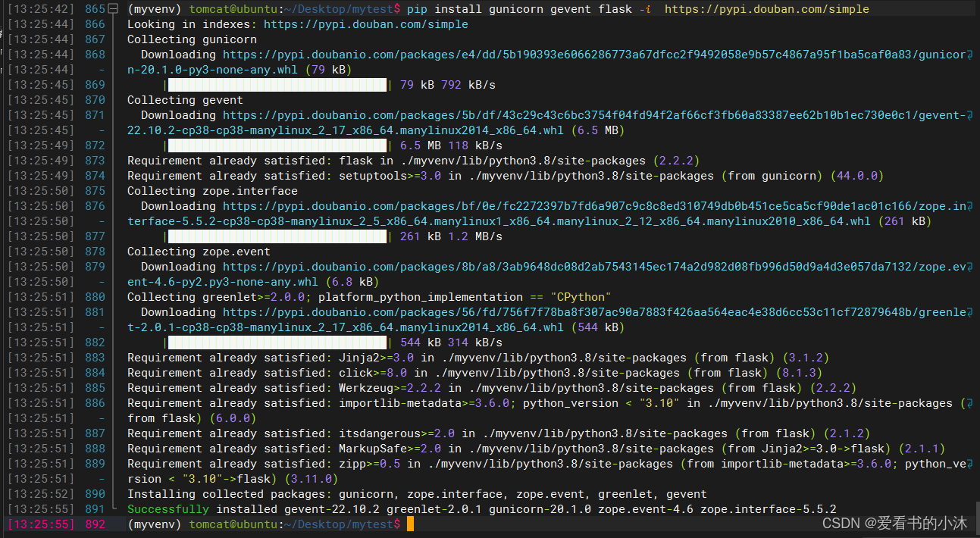980x538 pixels.
Task: Click the highlighted 13:25:55 timestamp on the last line
Action: (x=40, y=524)
